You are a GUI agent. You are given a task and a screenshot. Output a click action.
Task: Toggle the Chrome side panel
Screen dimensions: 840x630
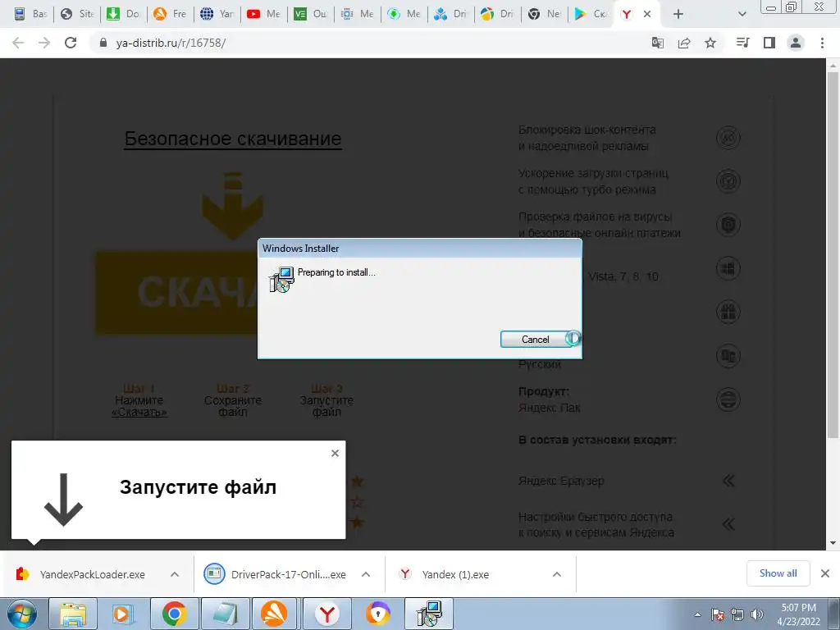pos(769,43)
